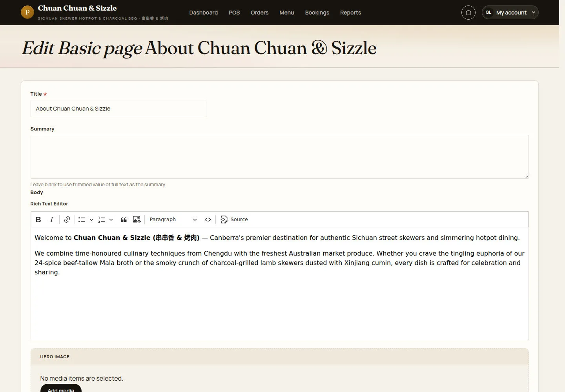
Task: Open the My account menu
Action: (x=510, y=13)
